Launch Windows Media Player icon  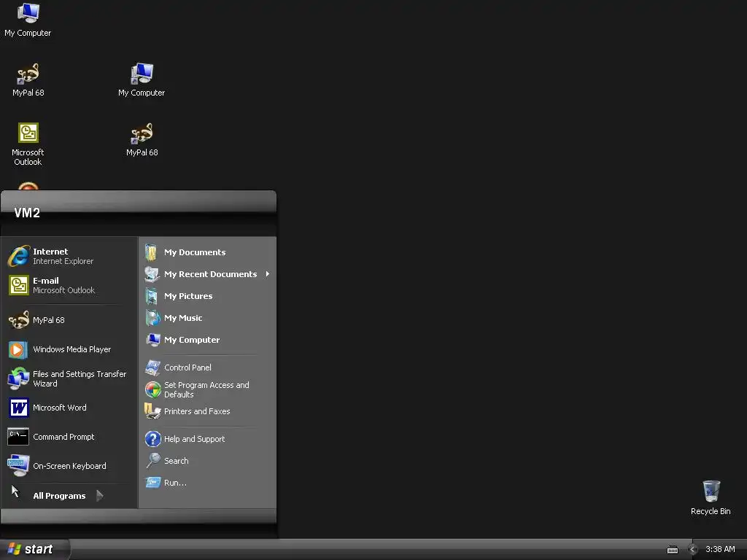pyautogui.click(x=18, y=349)
